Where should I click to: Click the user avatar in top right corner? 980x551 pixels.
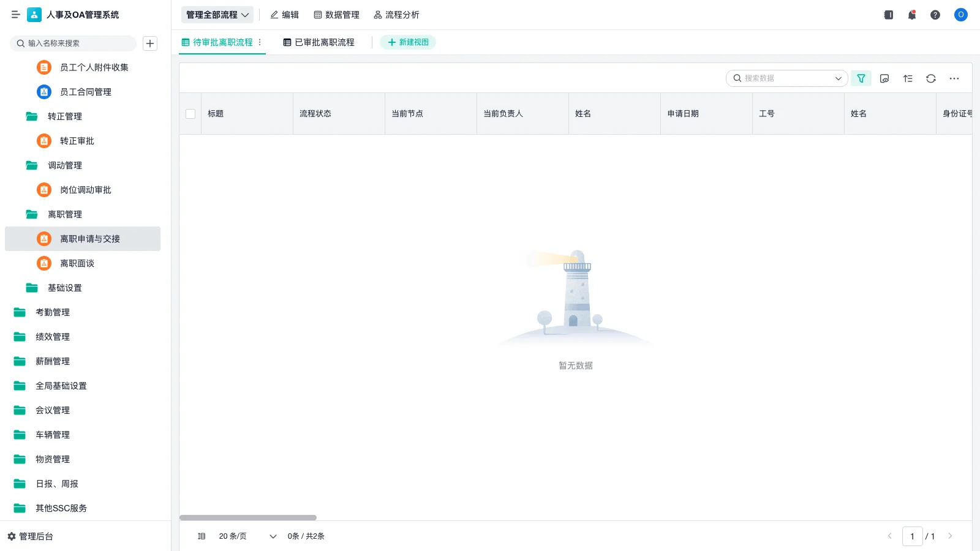tap(960, 15)
